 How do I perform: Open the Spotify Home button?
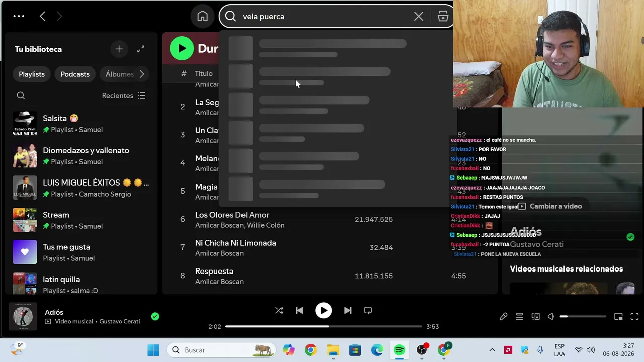202,16
